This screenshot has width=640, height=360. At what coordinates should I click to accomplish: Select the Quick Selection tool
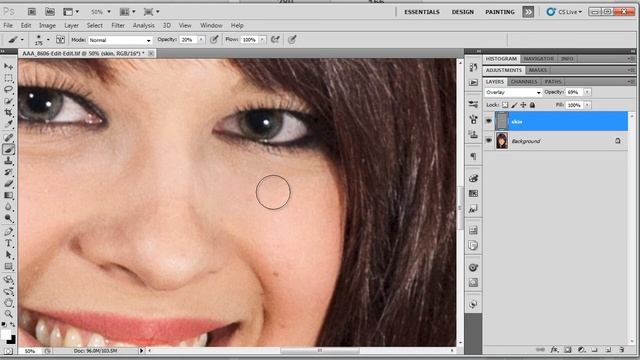[8, 101]
